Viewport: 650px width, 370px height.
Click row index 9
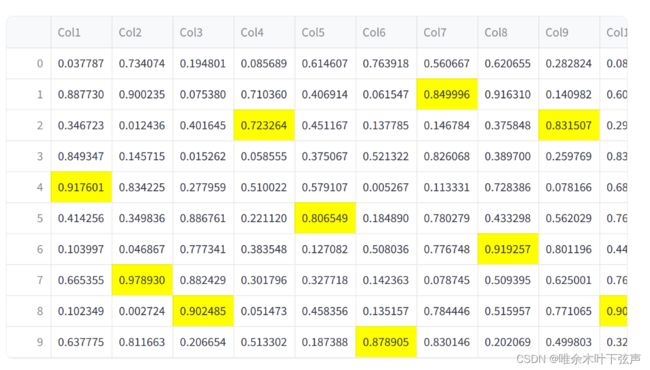(x=29, y=342)
